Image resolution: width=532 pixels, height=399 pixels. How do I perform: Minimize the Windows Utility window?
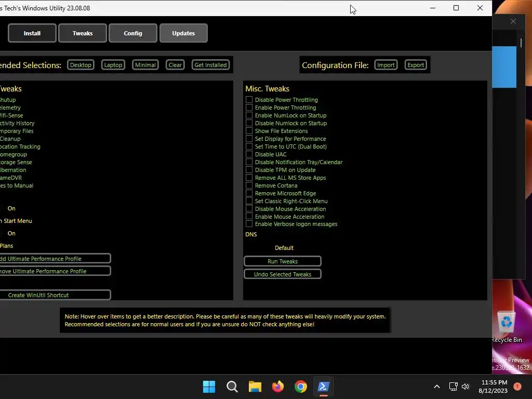coord(433,8)
